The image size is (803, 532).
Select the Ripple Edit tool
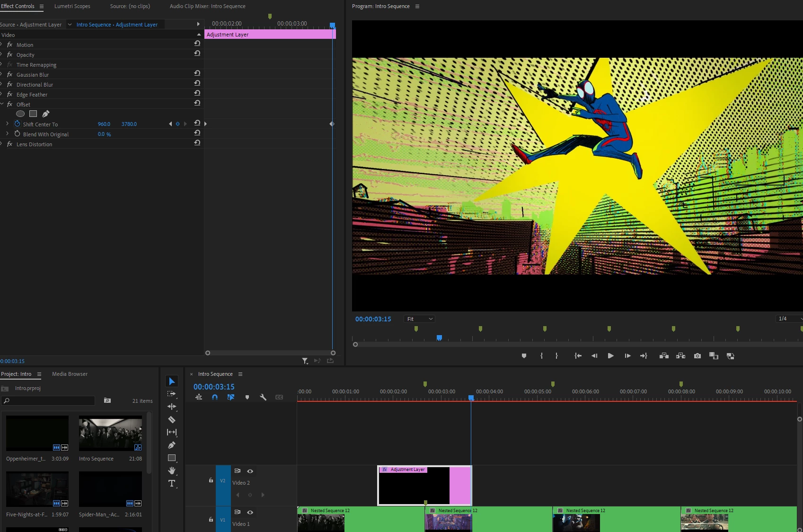tap(172, 407)
